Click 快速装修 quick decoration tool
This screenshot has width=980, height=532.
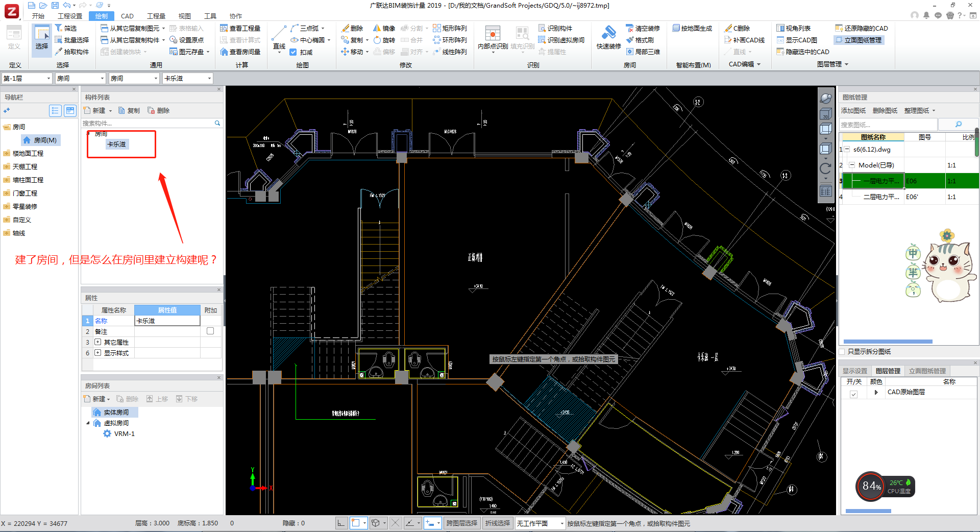coord(608,37)
